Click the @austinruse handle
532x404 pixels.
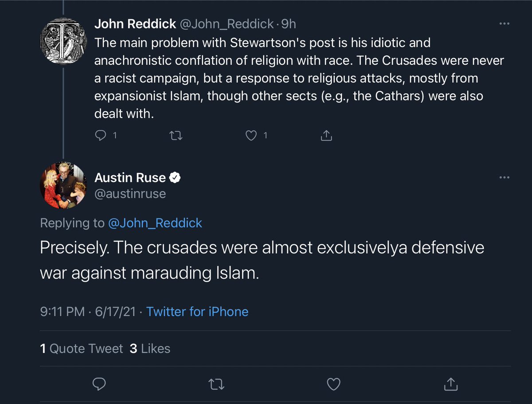(130, 194)
